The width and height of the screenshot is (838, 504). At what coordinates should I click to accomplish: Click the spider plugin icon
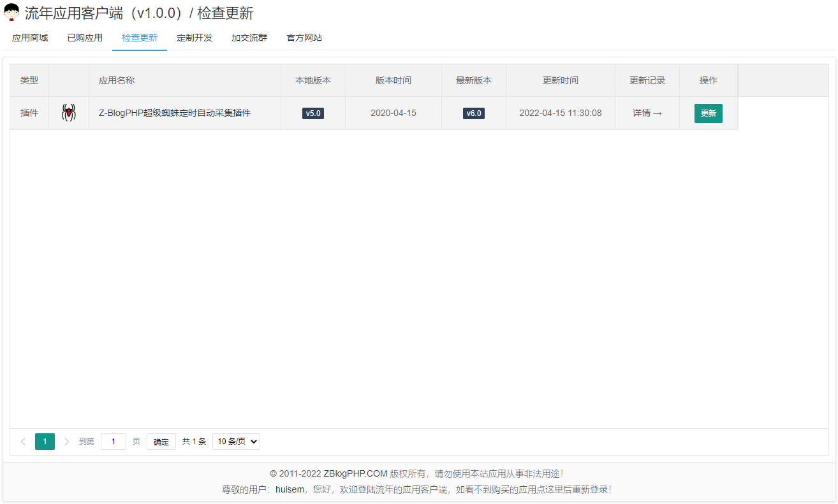coord(68,113)
